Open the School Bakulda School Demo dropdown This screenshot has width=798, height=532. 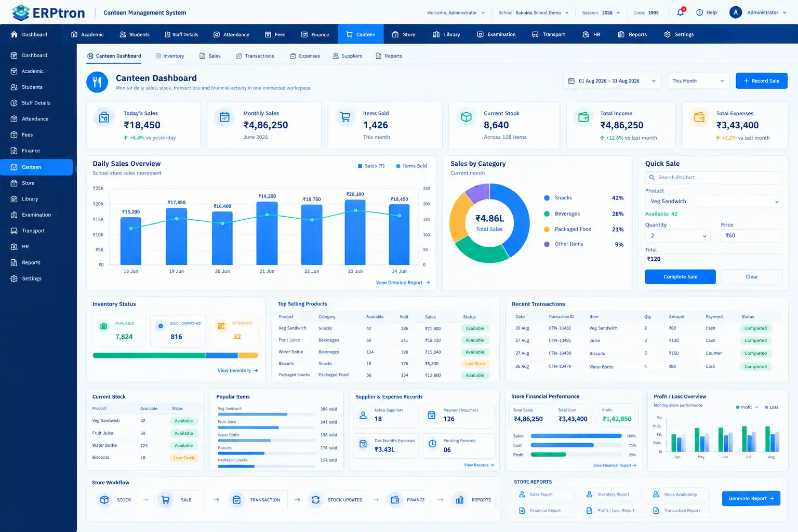tap(533, 12)
